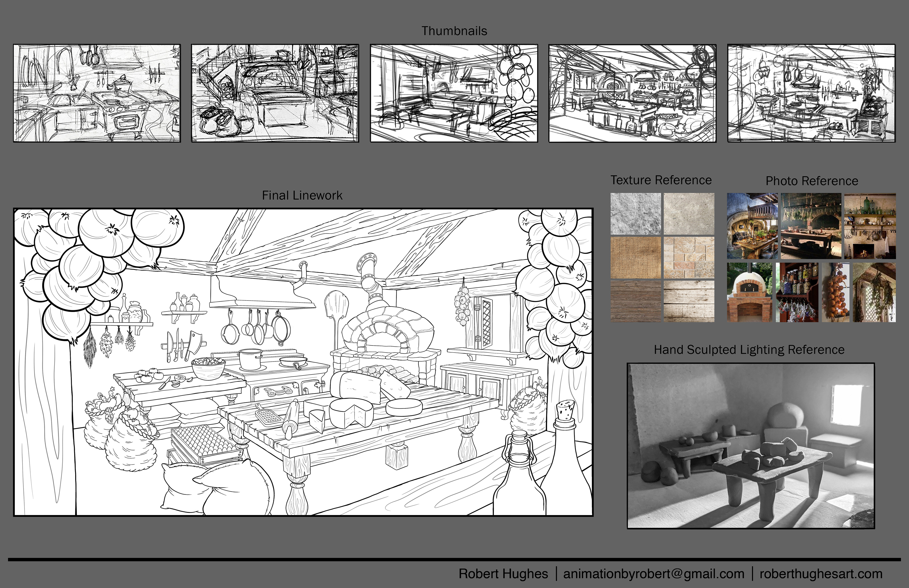Viewport: 909px width, 588px height.
Task: Click the hanging onion braid reference photo
Action: tap(835, 292)
